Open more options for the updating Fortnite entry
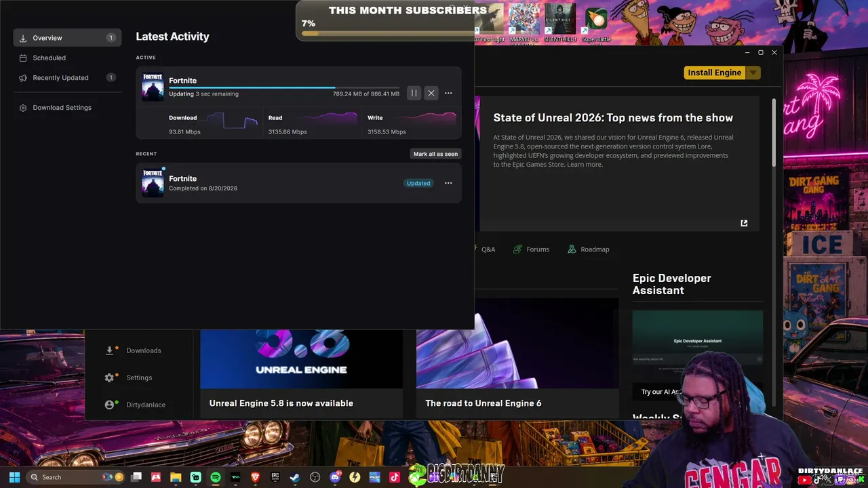Image resolution: width=868 pixels, height=488 pixels. click(x=448, y=94)
